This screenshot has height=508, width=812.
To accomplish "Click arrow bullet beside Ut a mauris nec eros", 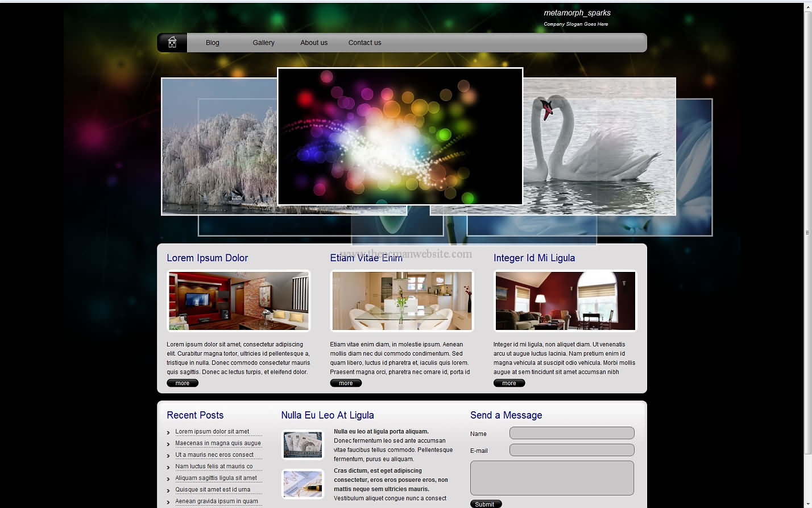I will 168,456.
